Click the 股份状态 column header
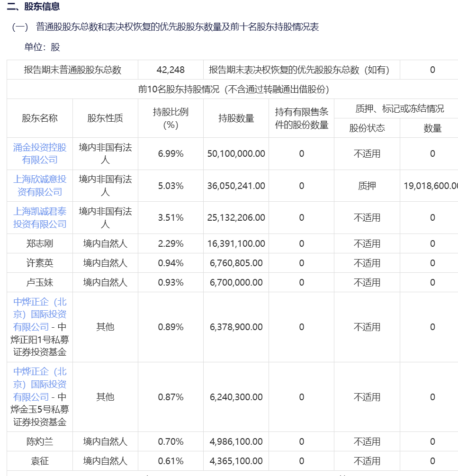 pyautogui.click(x=367, y=128)
